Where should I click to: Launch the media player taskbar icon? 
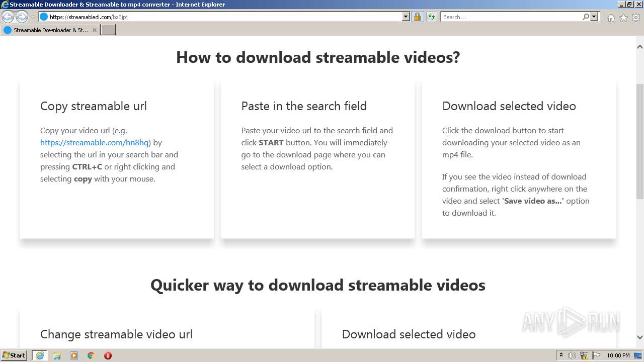(74, 355)
